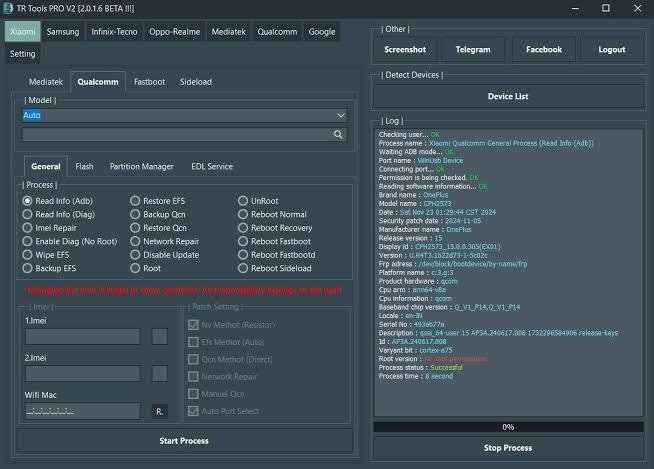Choose the Reboot Recovery option

click(x=243, y=228)
